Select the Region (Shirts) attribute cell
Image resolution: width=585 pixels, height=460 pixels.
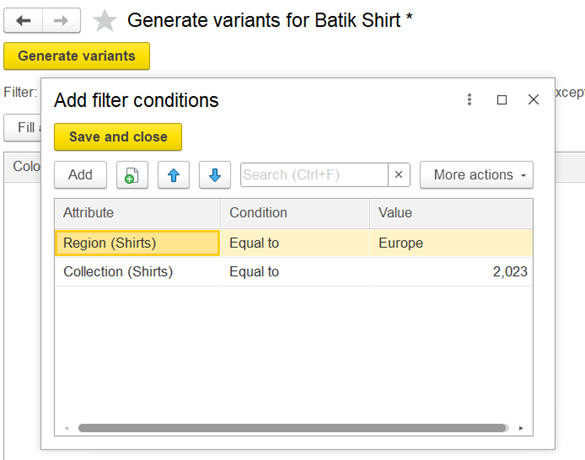tap(137, 243)
